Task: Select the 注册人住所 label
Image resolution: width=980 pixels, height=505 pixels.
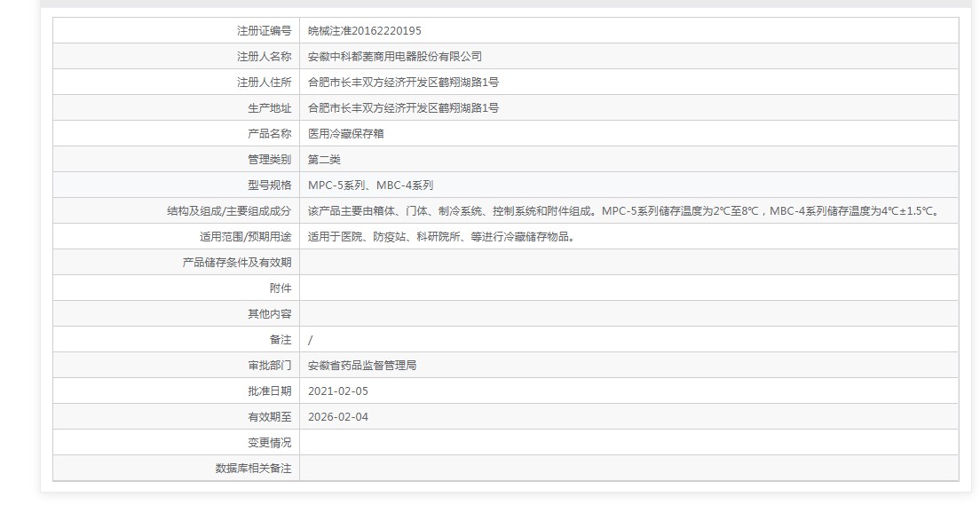Action: 264,82
